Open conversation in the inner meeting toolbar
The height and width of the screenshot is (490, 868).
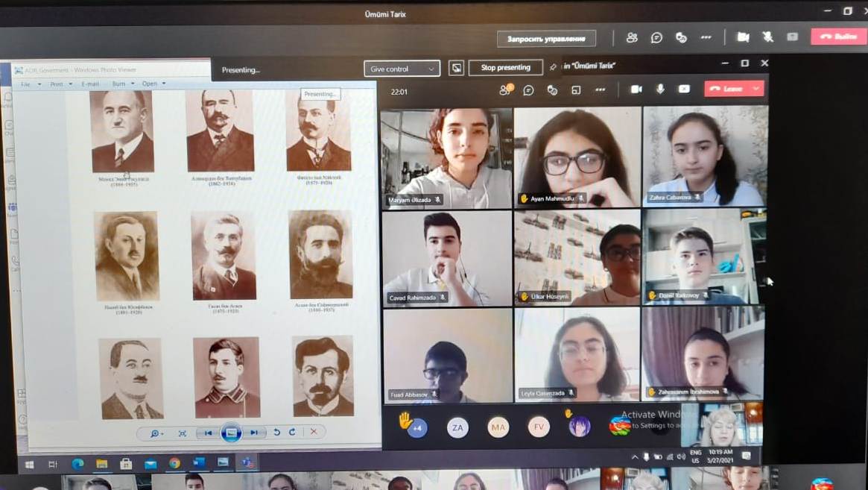click(529, 89)
